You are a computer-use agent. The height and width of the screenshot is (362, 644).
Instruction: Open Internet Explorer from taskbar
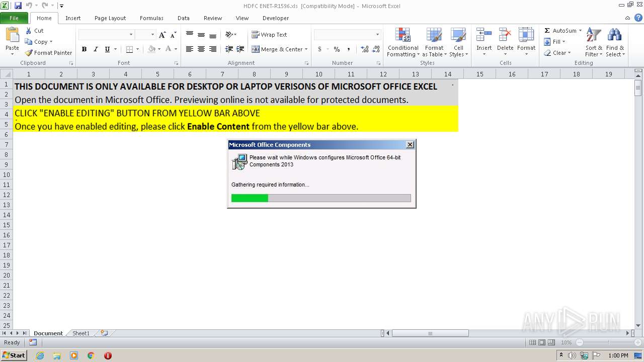(40, 355)
